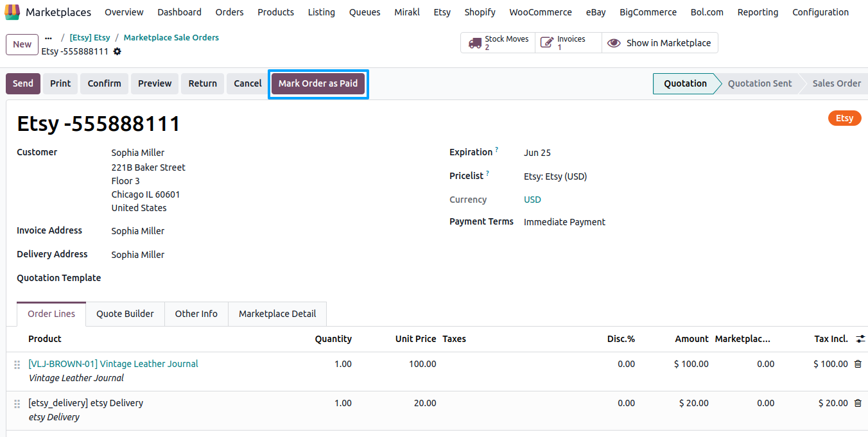Image resolution: width=868 pixels, height=437 pixels.
Task: Open the Mirakl menu
Action: tap(407, 12)
